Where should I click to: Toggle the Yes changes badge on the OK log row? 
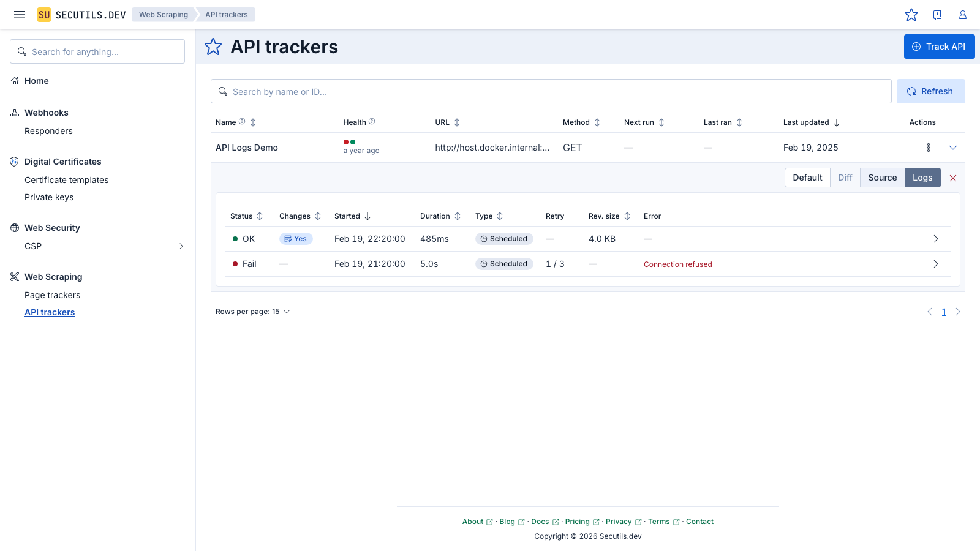(296, 239)
